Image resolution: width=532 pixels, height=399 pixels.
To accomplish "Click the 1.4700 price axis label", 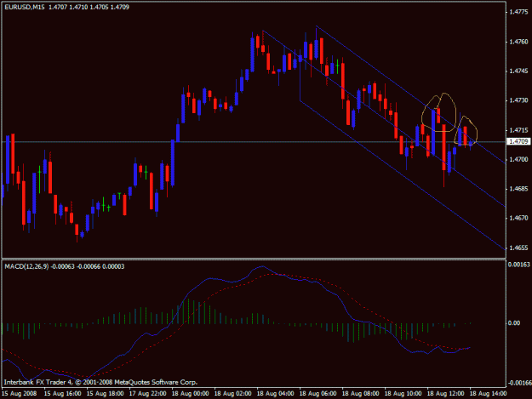I will [518, 159].
